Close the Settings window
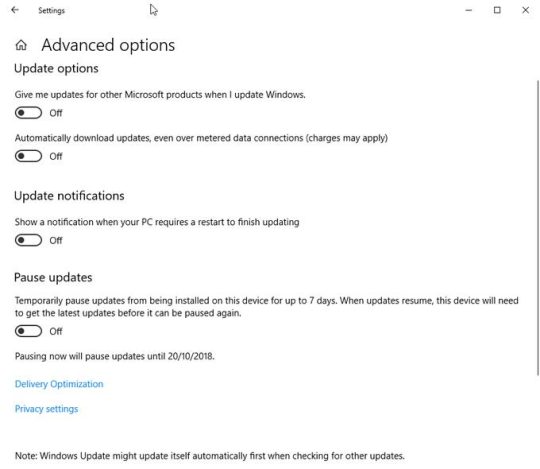Image resolution: width=540 pixels, height=469 pixels. (x=526, y=10)
